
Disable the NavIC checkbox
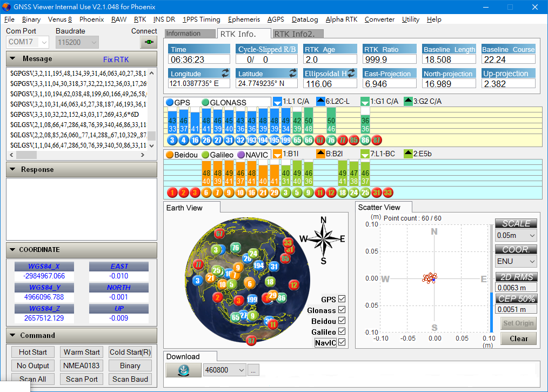pos(342,343)
